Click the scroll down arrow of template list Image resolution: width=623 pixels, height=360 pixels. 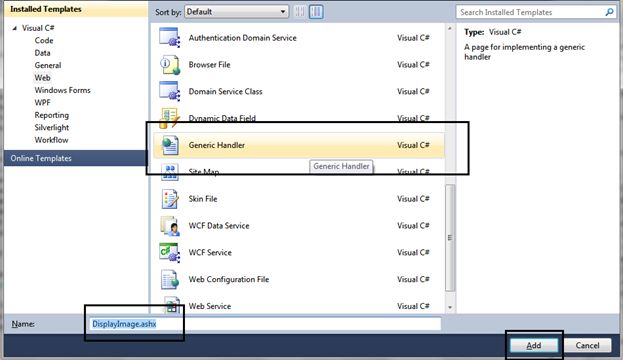pos(450,307)
